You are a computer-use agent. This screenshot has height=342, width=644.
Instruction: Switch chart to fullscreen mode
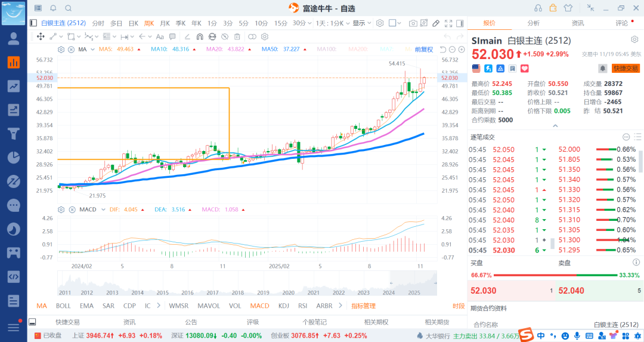(448, 23)
